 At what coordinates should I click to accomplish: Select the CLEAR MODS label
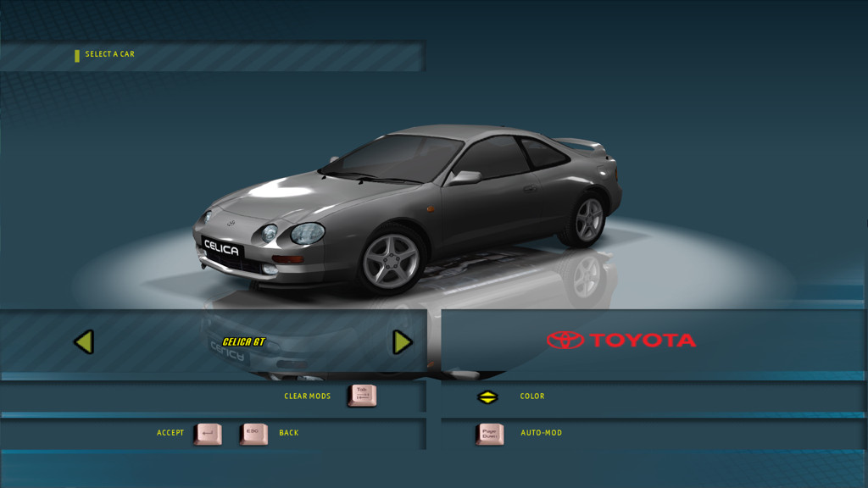tap(307, 396)
